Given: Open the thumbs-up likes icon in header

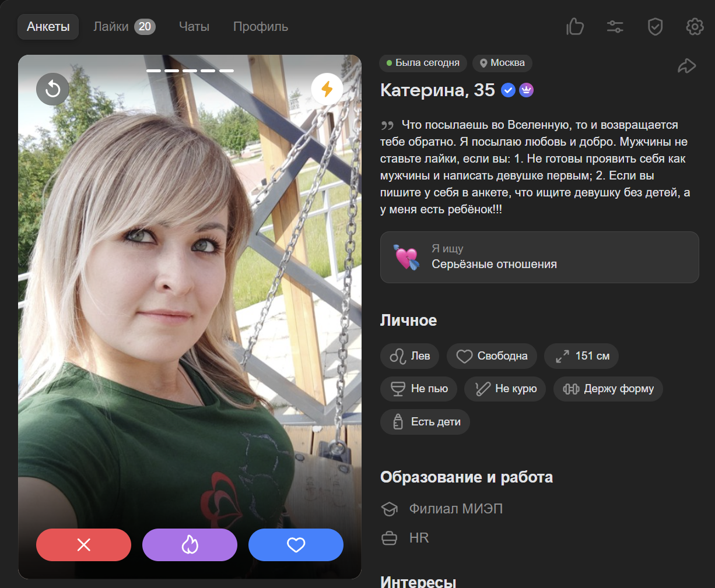Looking at the screenshot, I should 575,27.
